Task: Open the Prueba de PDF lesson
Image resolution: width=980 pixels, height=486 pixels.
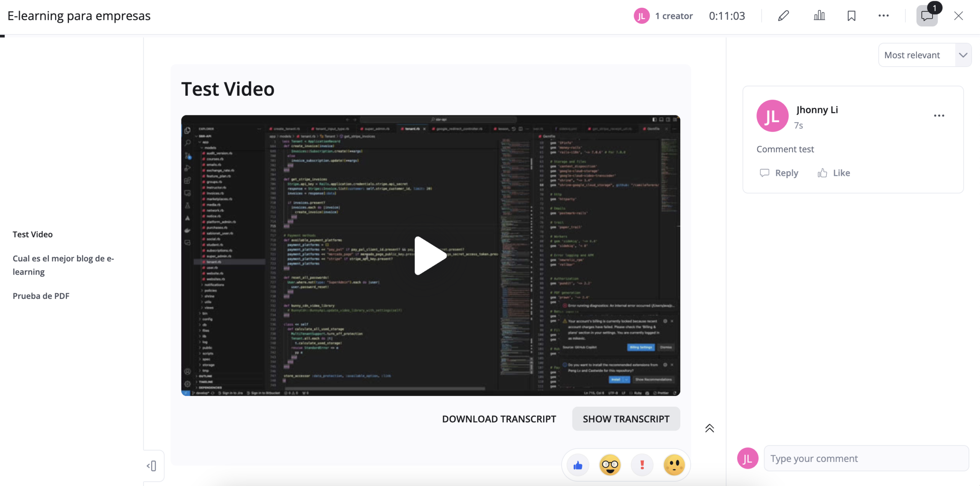Action: pyautogui.click(x=41, y=296)
